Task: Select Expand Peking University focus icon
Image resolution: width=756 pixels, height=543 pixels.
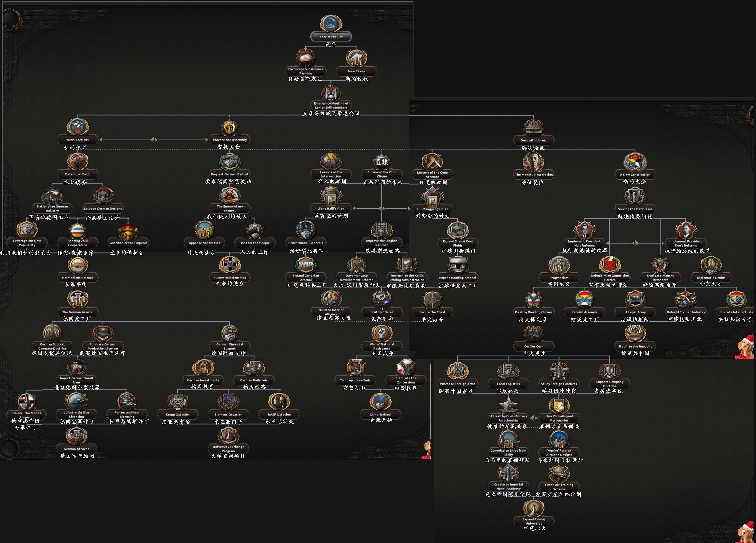Action: pos(534,508)
